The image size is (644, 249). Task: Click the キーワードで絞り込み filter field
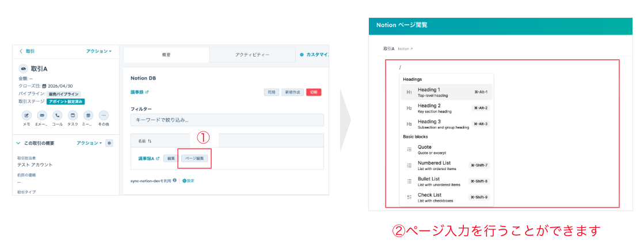tap(227, 120)
